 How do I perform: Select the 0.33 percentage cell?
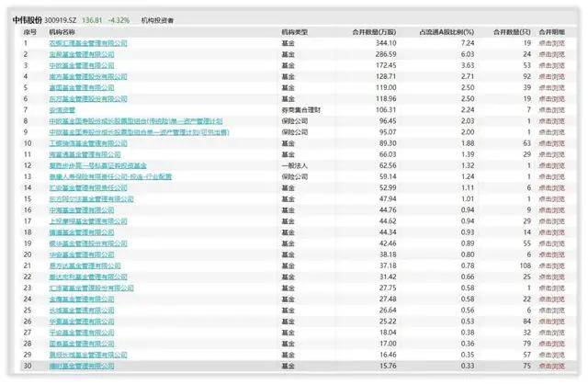(468, 366)
